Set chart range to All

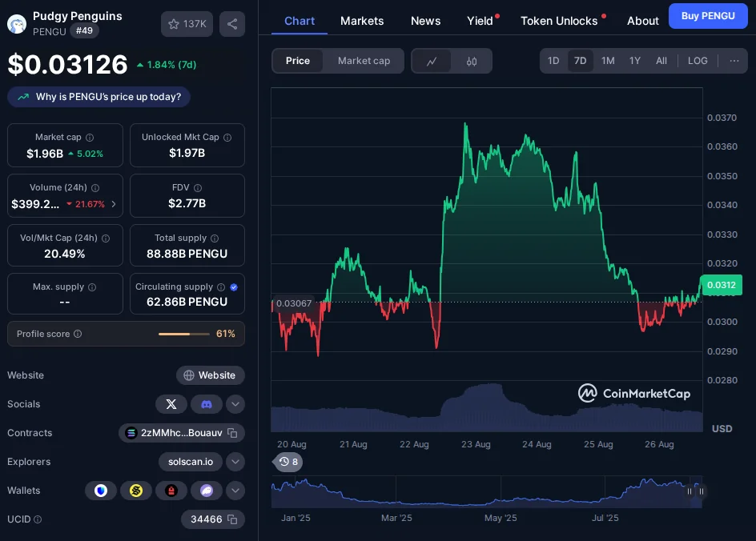661,61
